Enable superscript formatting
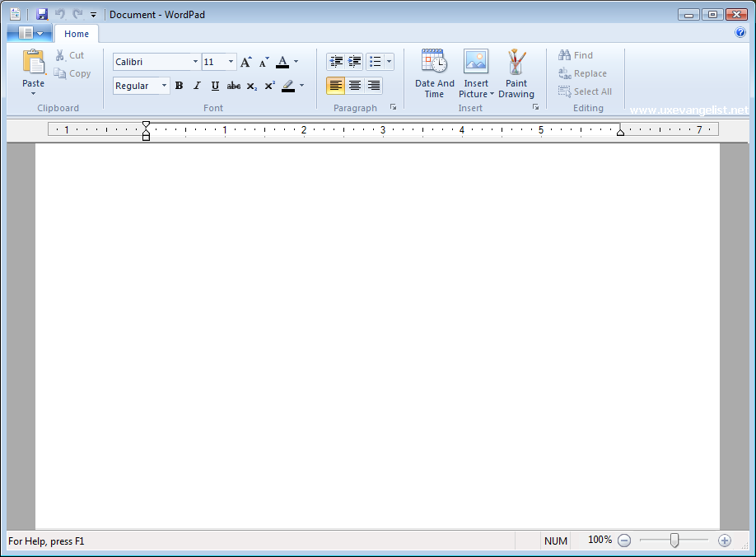The image size is (756, 557). [269, 86]
